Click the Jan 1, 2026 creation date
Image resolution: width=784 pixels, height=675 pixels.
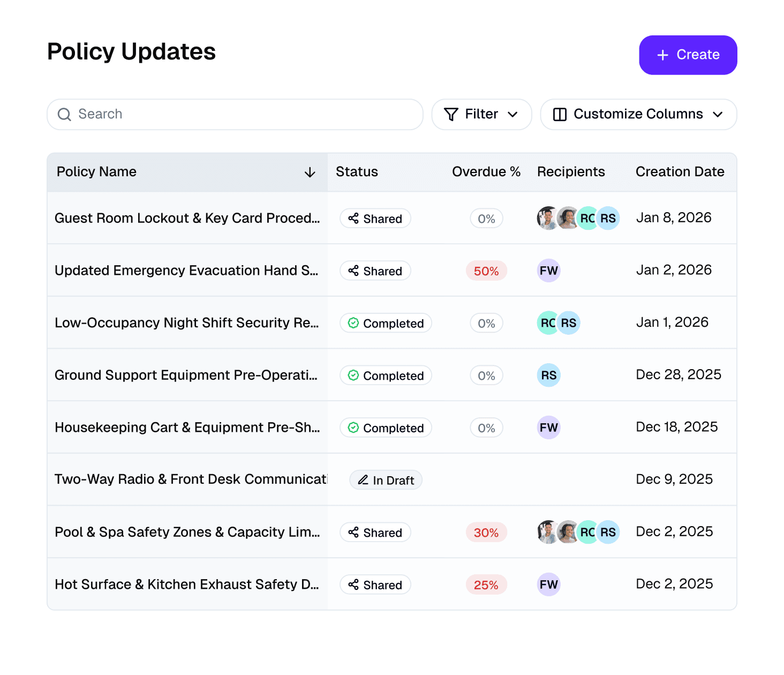tap(672, 322)
